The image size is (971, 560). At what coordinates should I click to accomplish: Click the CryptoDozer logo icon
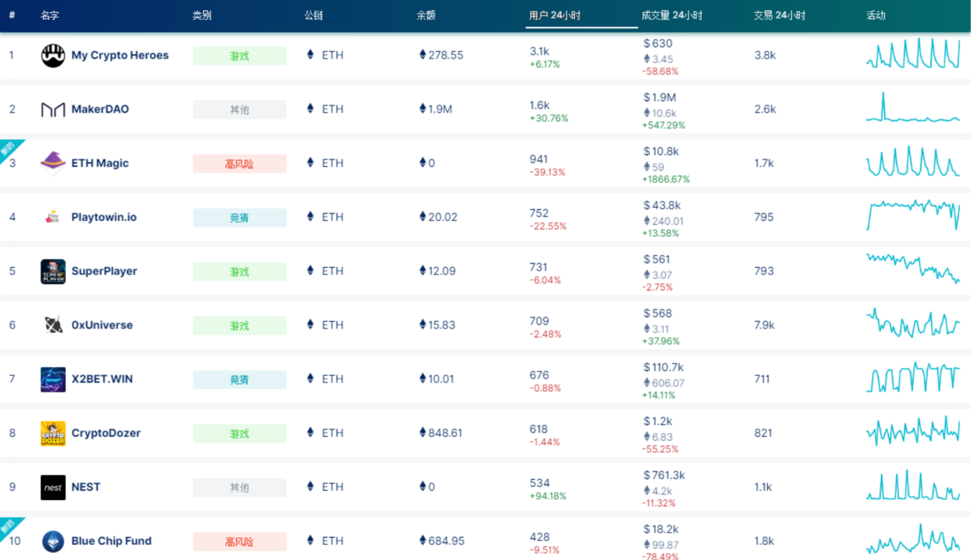[x=53, y=433]
